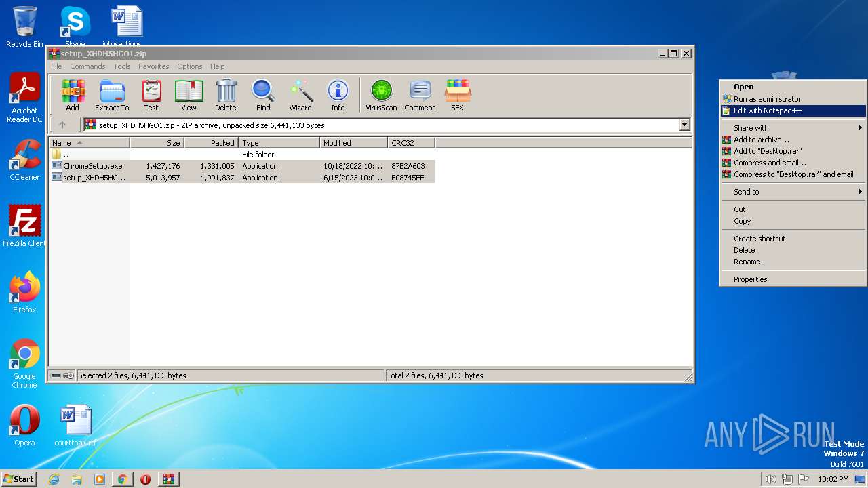Choose Add to archive... entry

pos(793,140)
